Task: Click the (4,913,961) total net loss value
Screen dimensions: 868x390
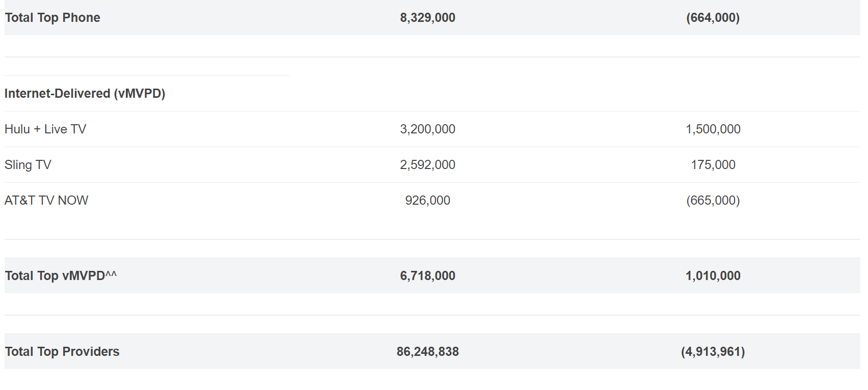Action: click(713, 352)
